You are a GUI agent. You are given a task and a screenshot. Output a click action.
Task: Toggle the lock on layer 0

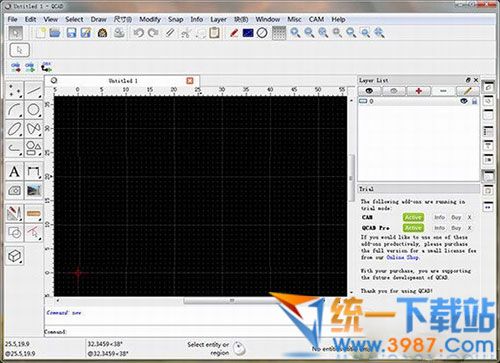coord(474,101)
